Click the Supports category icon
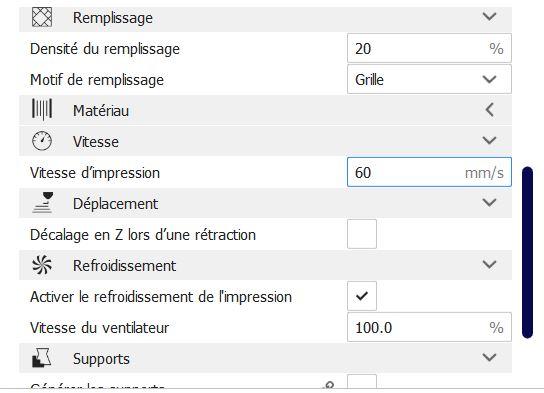Viewport: 544px width, 393px height. [x=42, y=358]
